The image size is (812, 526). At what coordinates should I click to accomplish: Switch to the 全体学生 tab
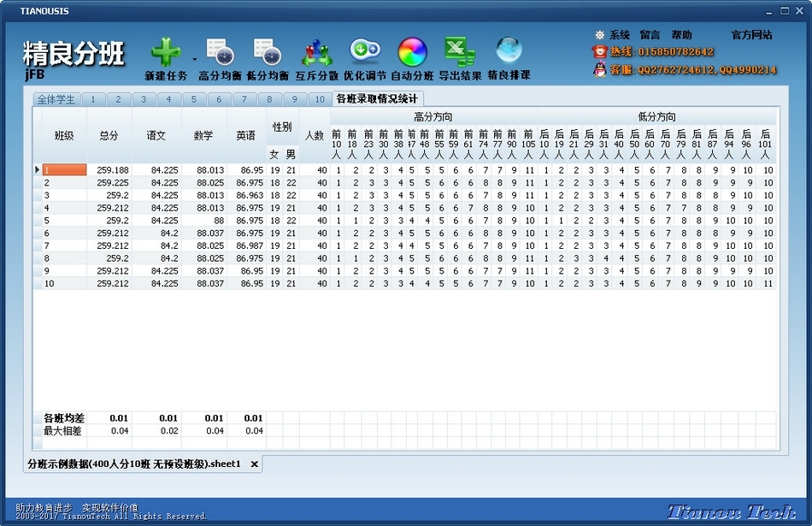pos(56,99)
